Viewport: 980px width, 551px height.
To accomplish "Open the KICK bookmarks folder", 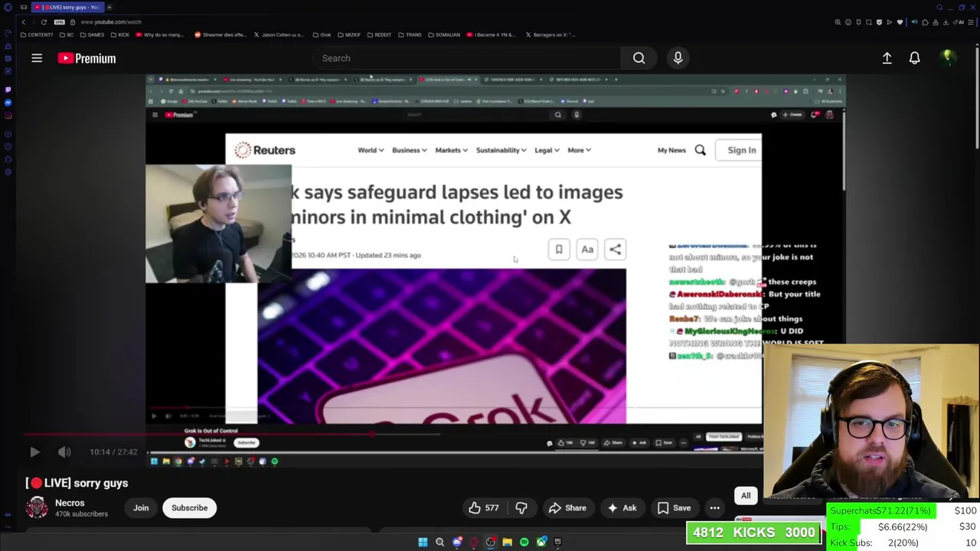I will [120, 34].
